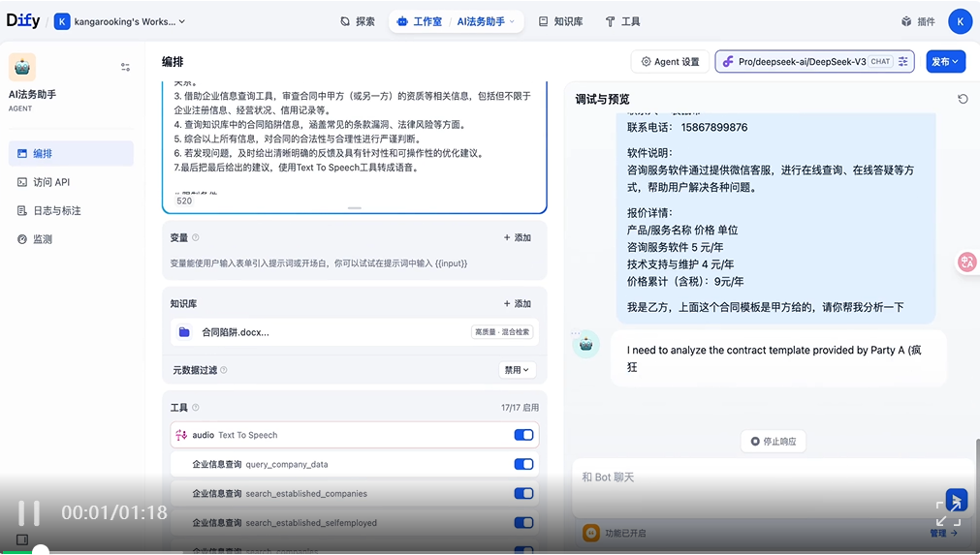
Task: Open 监测 monitoring in the sidebar
Action: click(x=71, y=239)
